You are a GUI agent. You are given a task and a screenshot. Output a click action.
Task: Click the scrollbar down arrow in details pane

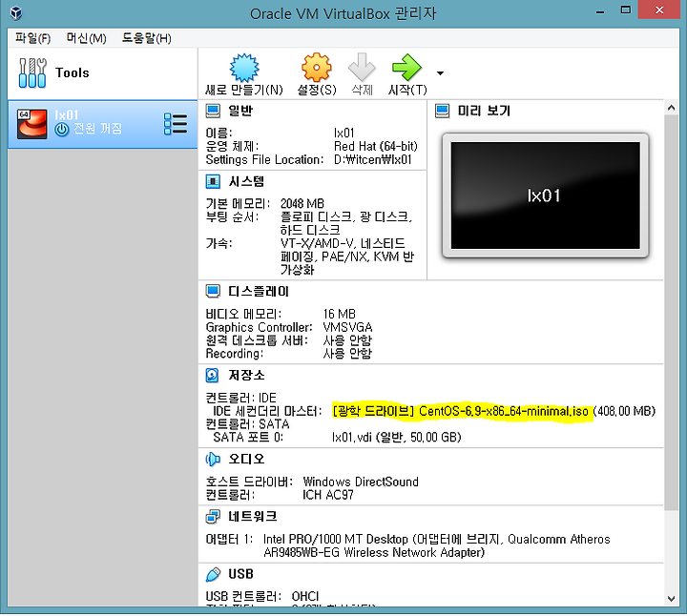(671, 599)
